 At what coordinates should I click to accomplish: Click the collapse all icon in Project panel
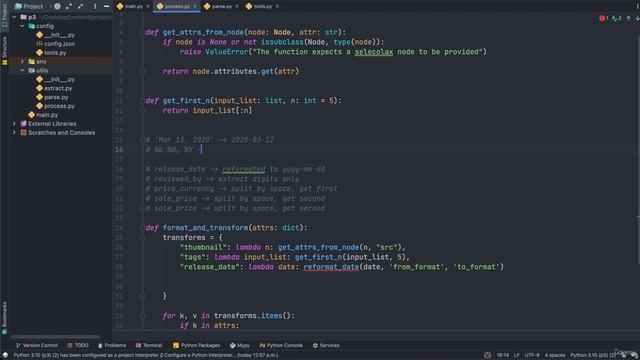pos(80,6)
